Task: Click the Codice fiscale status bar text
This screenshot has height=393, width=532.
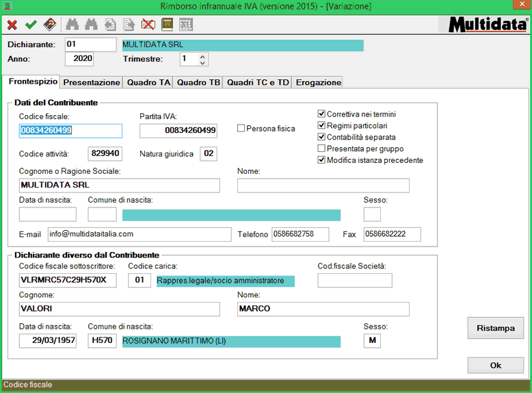Action: 28,385
